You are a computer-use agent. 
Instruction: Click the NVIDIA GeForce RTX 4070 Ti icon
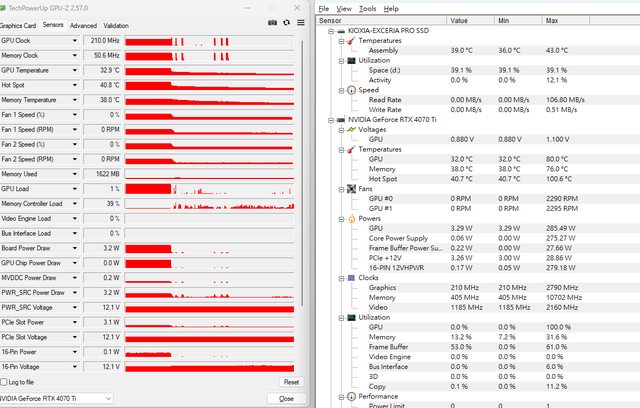pyautogui.click(x=340, y=119)
